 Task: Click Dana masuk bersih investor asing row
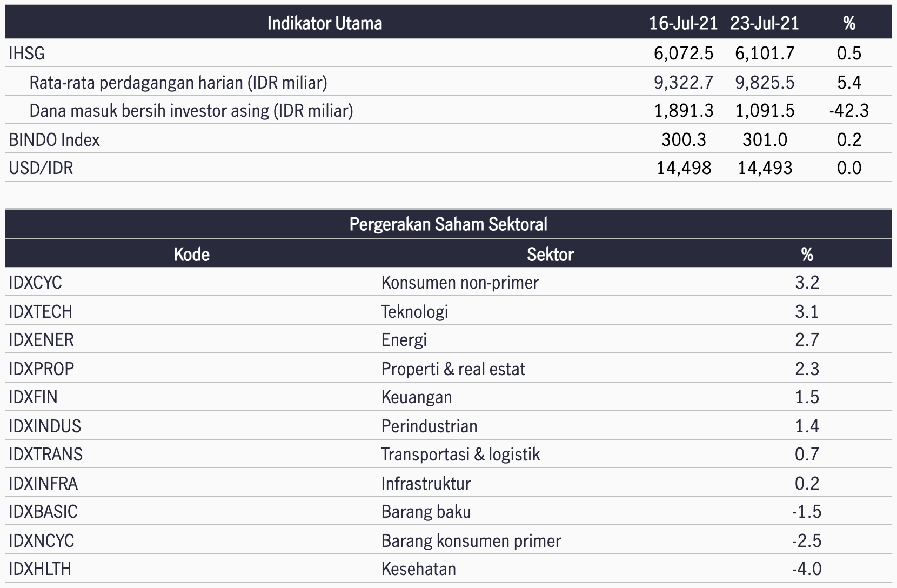coord(448,111)
